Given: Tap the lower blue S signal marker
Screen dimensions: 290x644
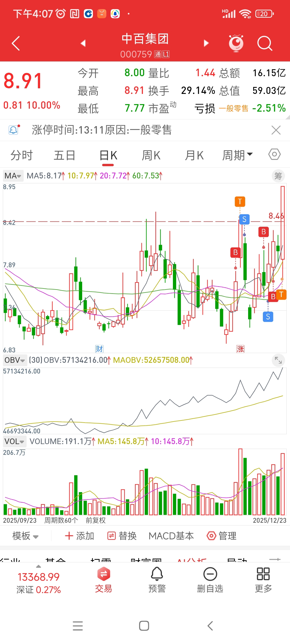Looking at the screenshot, I should [268, 317].
